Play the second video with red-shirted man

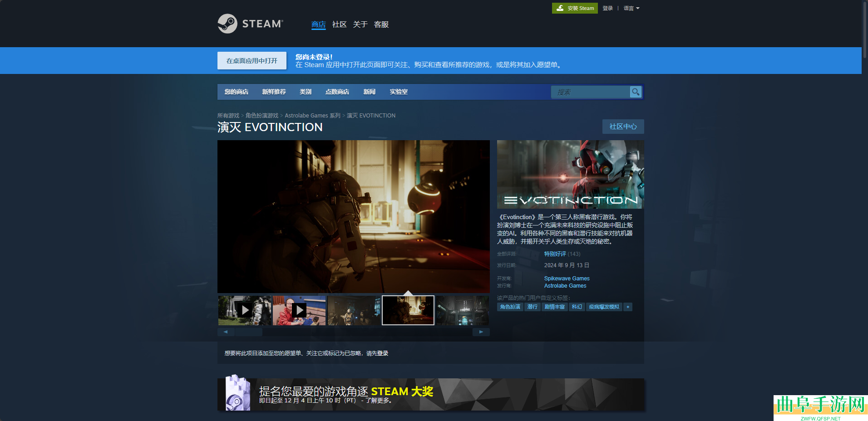299,310
